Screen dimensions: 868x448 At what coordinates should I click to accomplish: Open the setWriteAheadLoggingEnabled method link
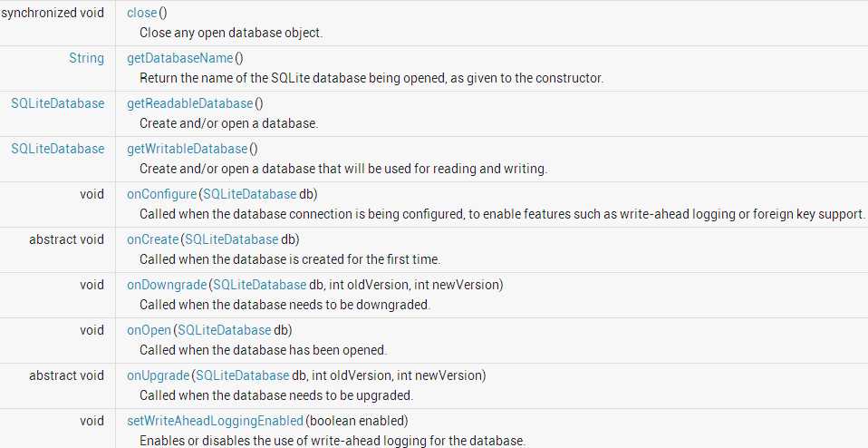pyautogui.click(x=215, y=421)
